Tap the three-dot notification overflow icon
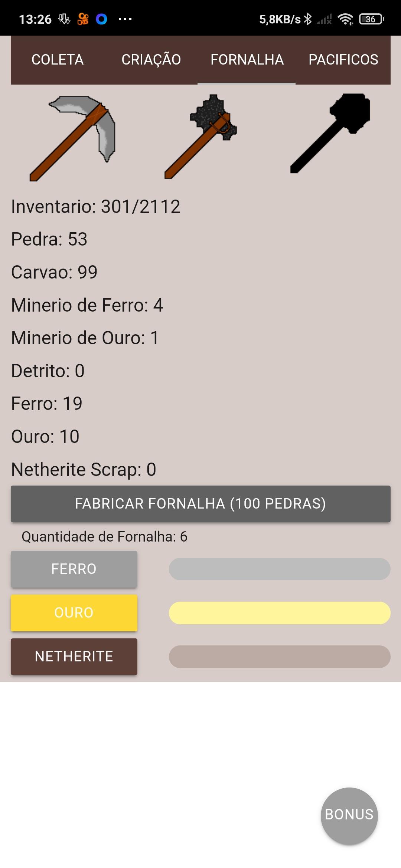 (125, 19)
